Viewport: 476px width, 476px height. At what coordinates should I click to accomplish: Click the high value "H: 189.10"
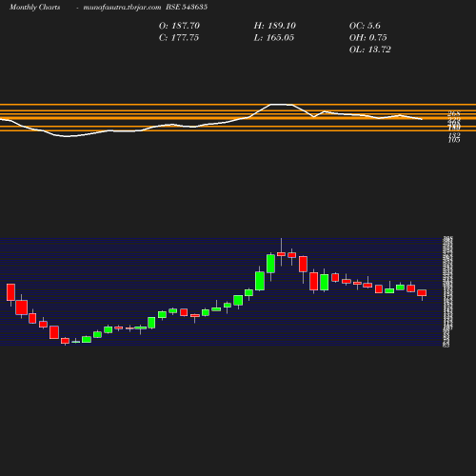tap(274, 26)
